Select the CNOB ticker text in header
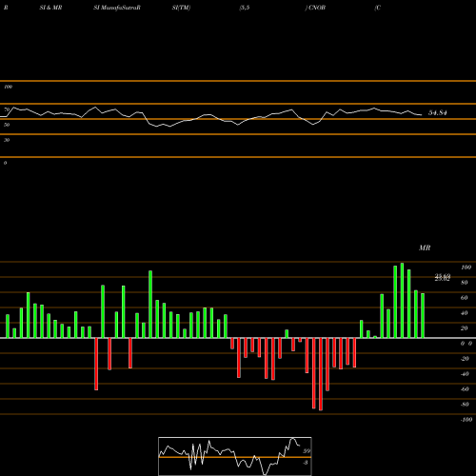Image resolution: width=476 pixels, height=476 pixels. point(317,8)
